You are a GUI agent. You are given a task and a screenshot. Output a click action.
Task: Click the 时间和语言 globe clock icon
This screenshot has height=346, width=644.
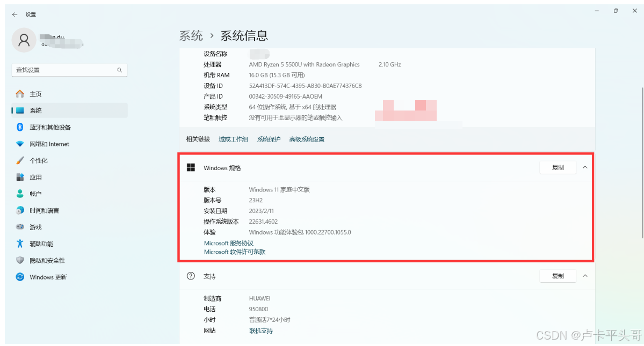tap(20, 210)
